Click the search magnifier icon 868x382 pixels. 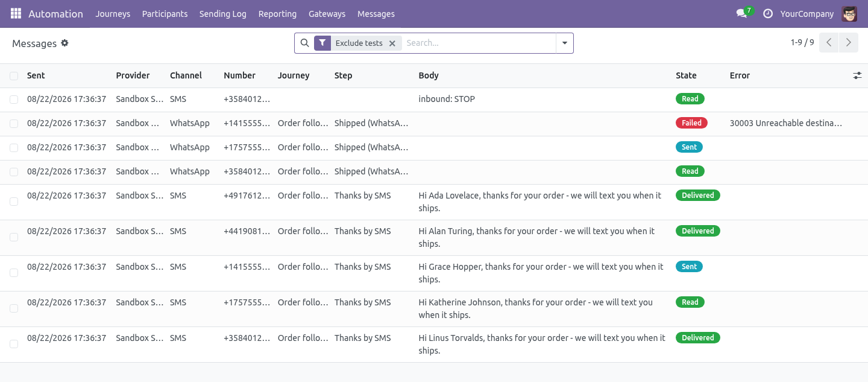(304, 43)
